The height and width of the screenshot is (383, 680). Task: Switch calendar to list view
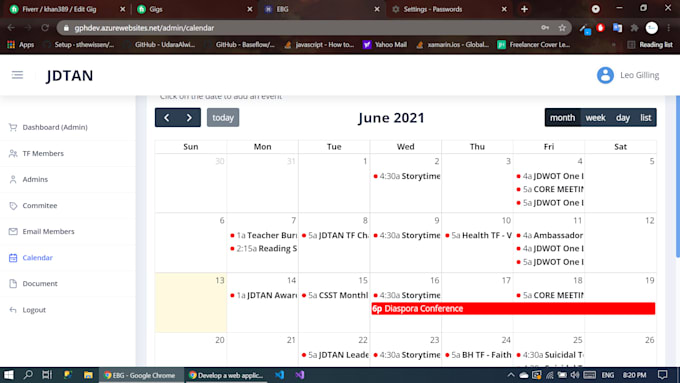point(646,118)
